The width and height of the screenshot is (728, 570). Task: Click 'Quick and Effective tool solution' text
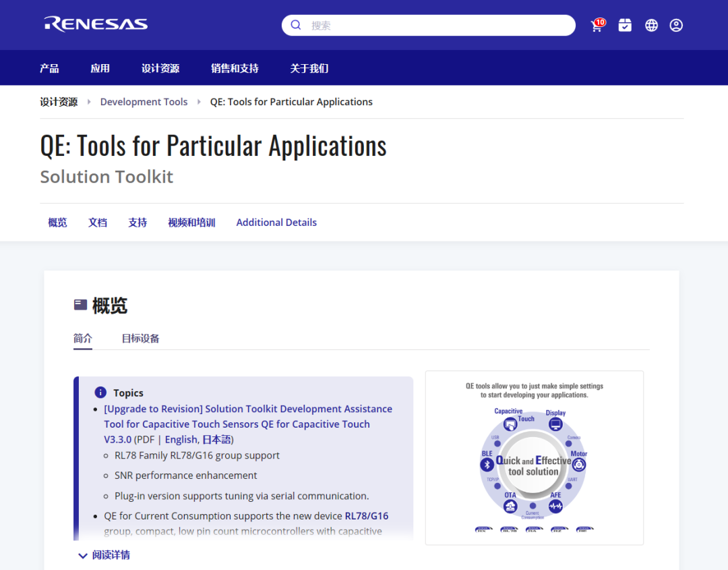[533, 466]
